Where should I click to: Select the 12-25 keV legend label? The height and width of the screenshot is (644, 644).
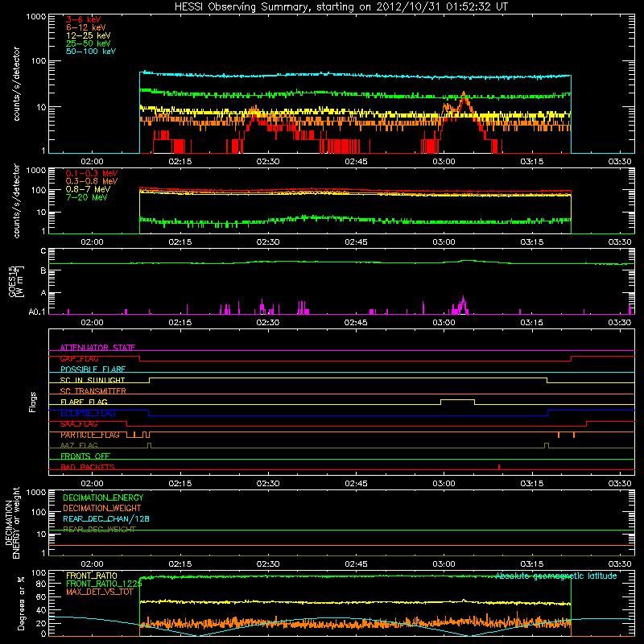(x=88, y=35)
